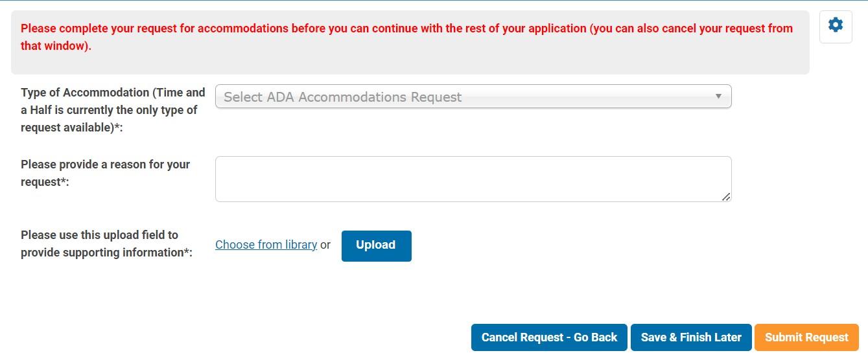This screenshot has width=868, height=364.
Task: Focus the reason for your request text area
Action: (x=473, y=179)
